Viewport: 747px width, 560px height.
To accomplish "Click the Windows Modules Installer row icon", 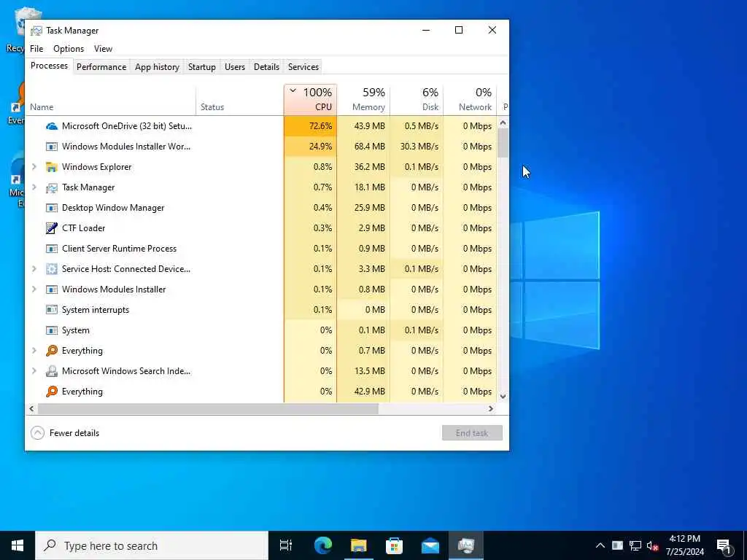I will 52,289.
